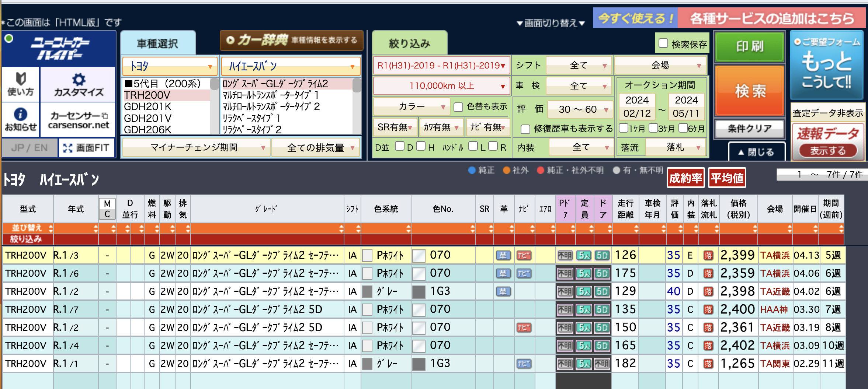Select TRH200V in model list

click(167, 95)
